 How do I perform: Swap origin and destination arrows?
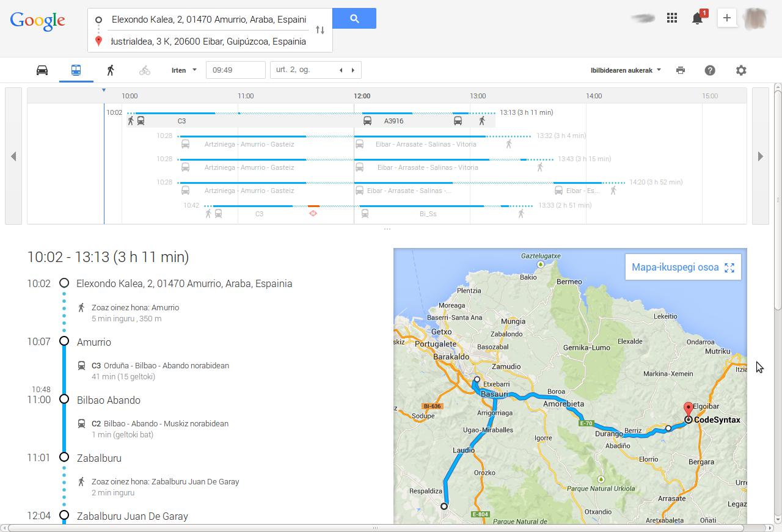click(x=320, y=30)
